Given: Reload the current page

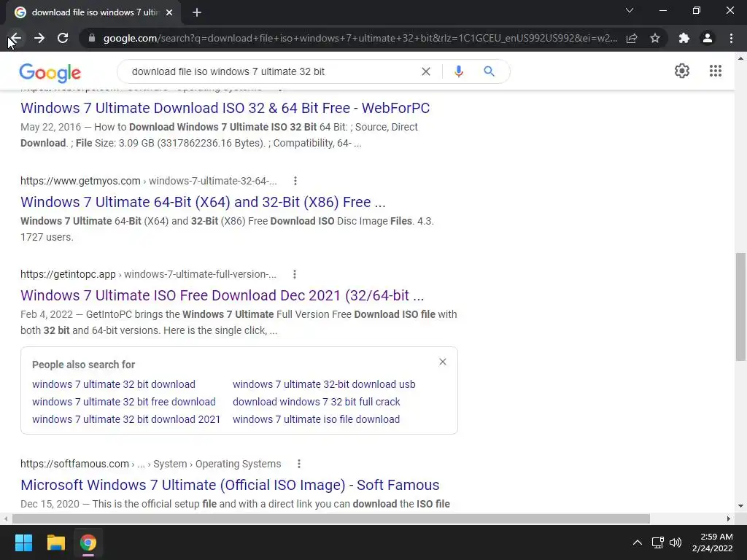Looking at the screenshot, I should pos(63,38).
